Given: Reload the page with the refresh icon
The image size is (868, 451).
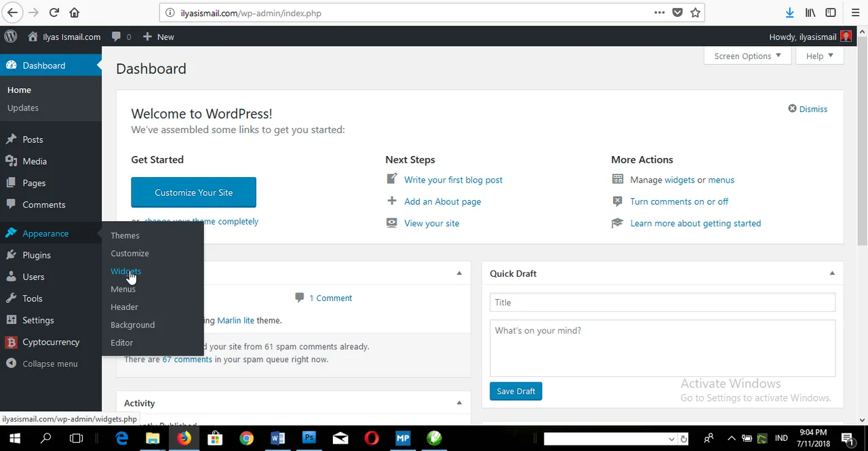Looking at the screenshot, I should pos(54,12).
